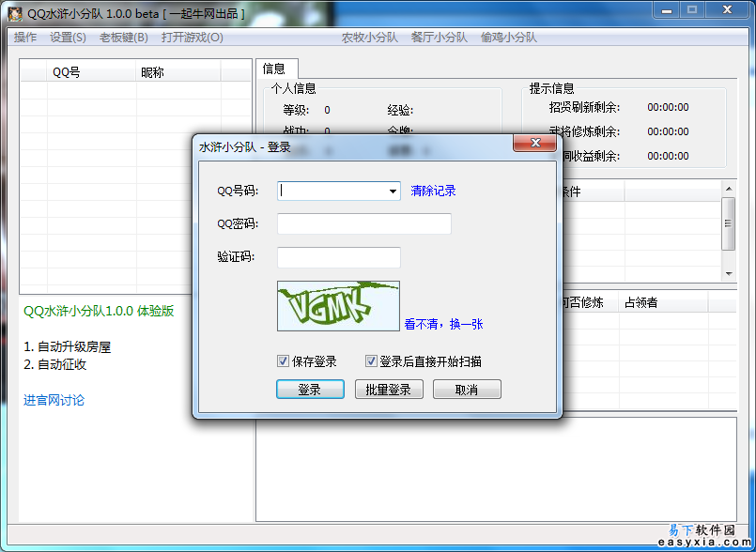Click the 批里登录 button
Image resolution: width=756 pixels, height=552 pixels.
(389, 390)
